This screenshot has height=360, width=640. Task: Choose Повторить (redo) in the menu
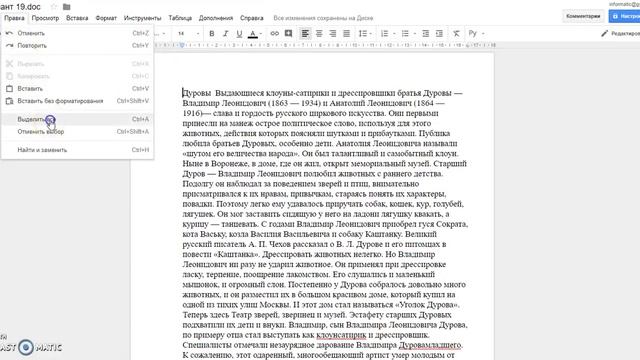click(x=77, y=45)
